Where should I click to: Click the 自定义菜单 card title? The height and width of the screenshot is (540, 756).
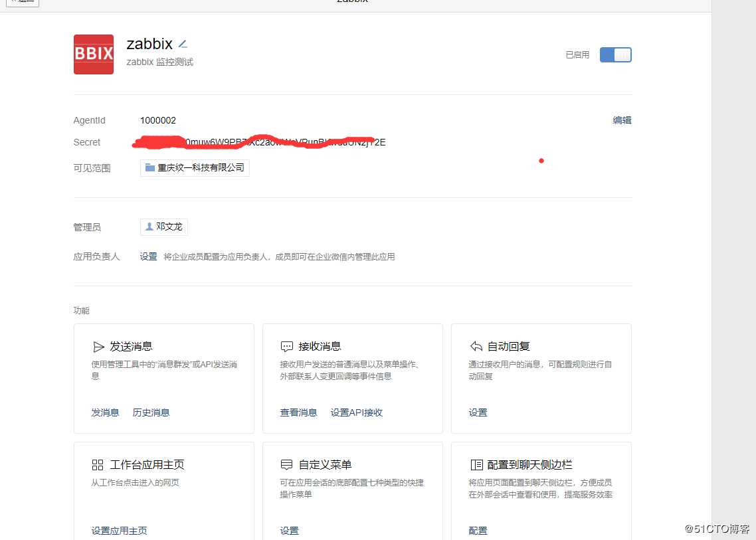325,465
